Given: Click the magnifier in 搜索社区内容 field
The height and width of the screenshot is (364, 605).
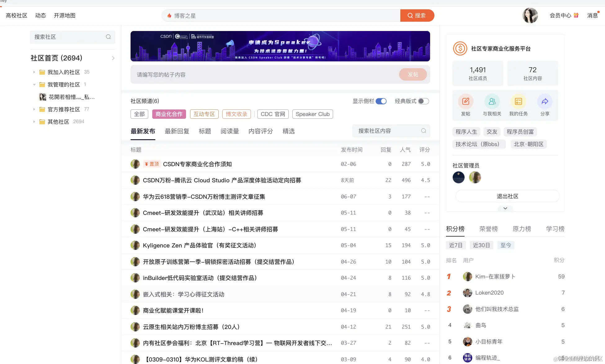Looking at the screenshot, I should click(423, 131).
